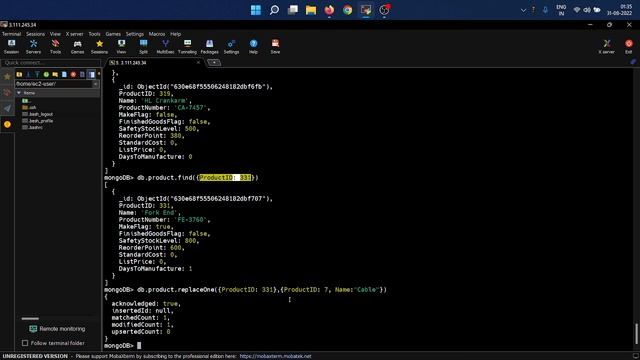640x360 pixels.
Task: Click the Exit toolbar icon
Action: click(629, 47)
